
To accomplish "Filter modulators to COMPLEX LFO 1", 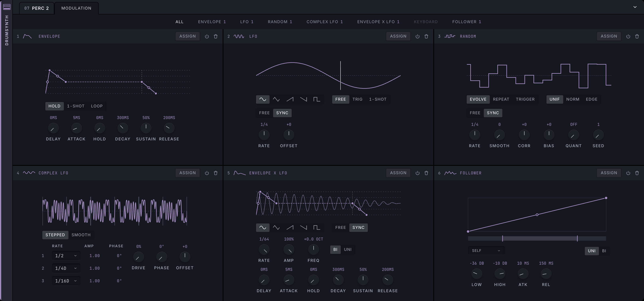I will click(x=325, y=22).
